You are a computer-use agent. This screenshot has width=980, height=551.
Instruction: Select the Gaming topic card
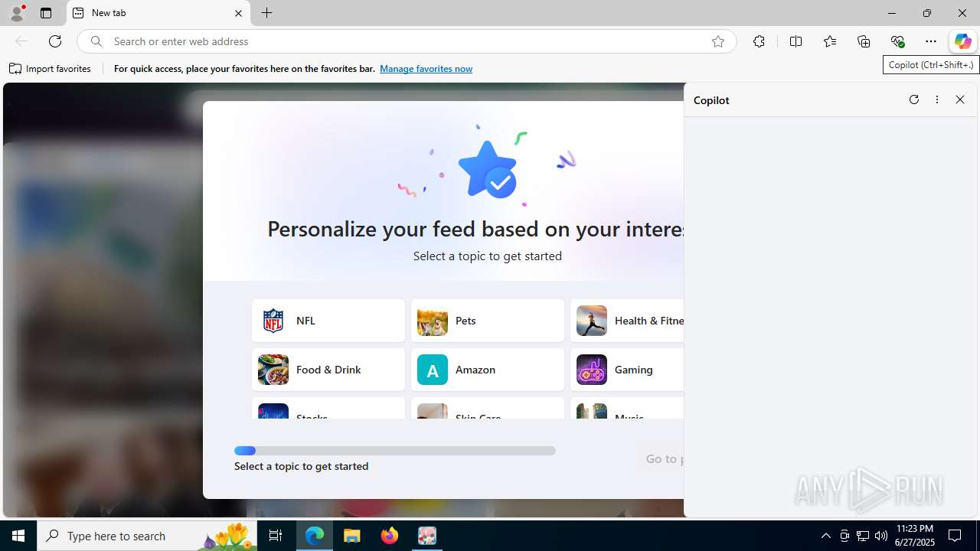(x=627, y=370)
